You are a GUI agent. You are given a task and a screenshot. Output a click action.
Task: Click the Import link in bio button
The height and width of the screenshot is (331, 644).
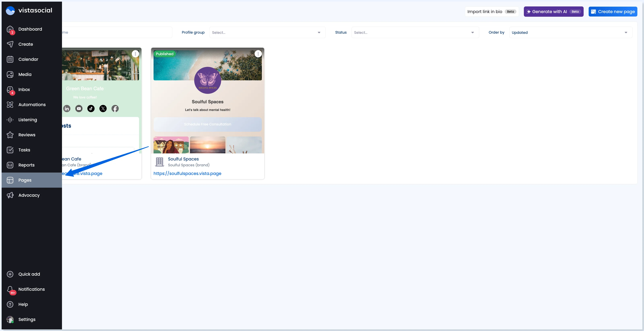point(492,12)
